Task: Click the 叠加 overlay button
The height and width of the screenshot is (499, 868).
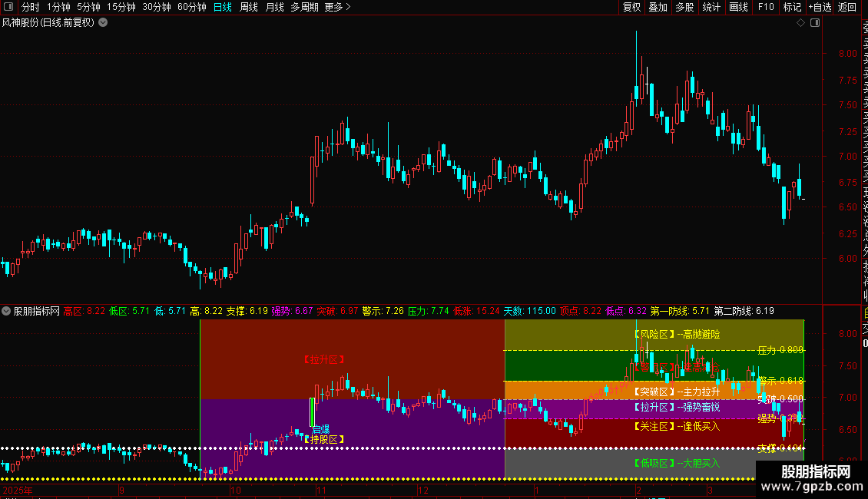Action: pyautogui.click(x=658, y=7)
